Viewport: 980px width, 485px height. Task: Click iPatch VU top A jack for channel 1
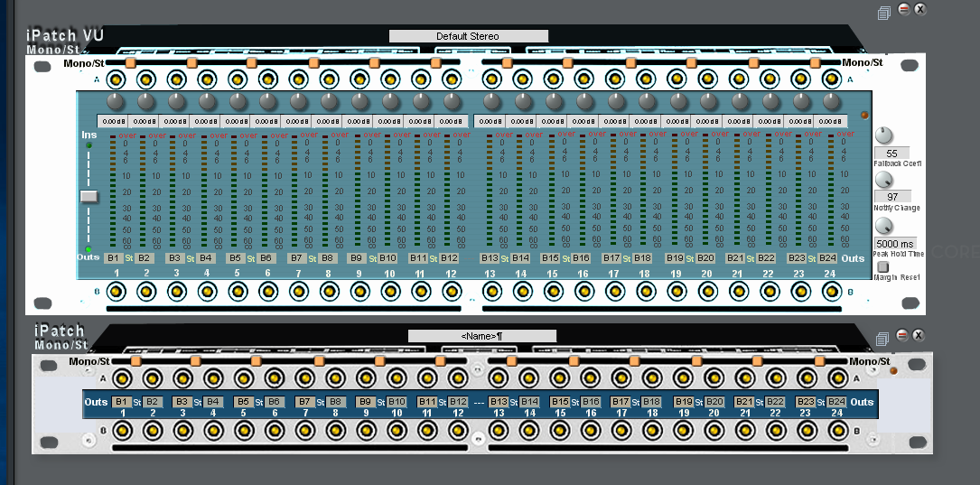click(x=115, y=80)
